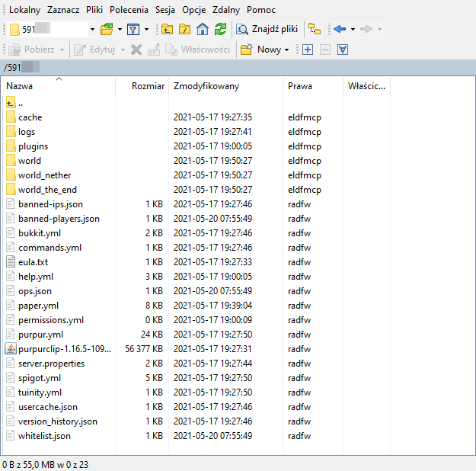The width and height of the screenshot is (476, 471).
Task: Select the server.properties file
Action: click(x=51, y=364)
